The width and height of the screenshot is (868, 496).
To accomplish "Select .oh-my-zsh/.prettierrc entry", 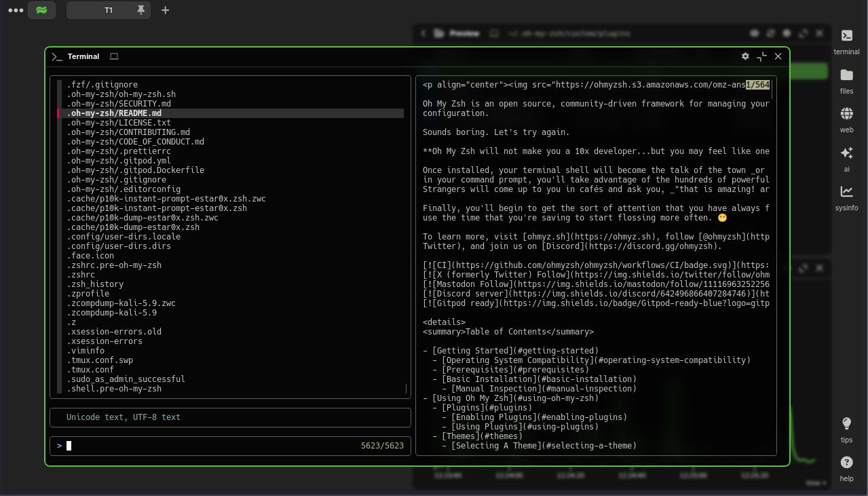I will click(x=119, y=151).
